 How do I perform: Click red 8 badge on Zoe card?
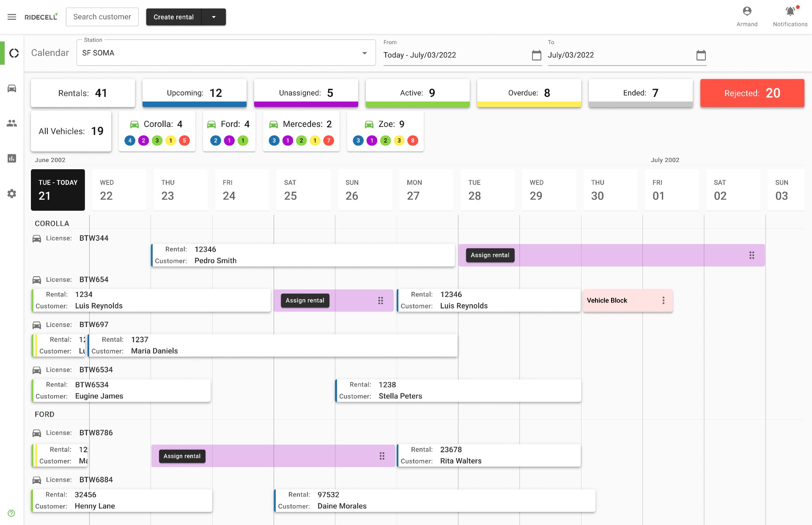coord(413,140)
